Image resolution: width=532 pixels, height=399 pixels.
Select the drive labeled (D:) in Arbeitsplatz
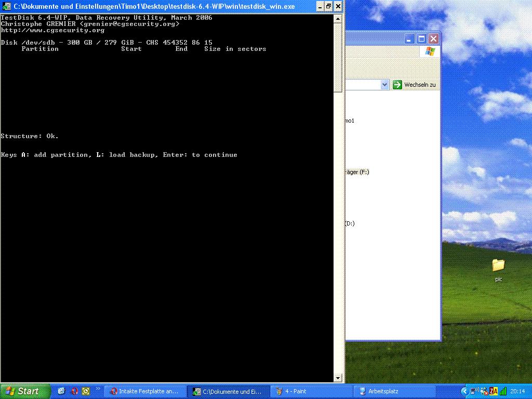point(350,223)
